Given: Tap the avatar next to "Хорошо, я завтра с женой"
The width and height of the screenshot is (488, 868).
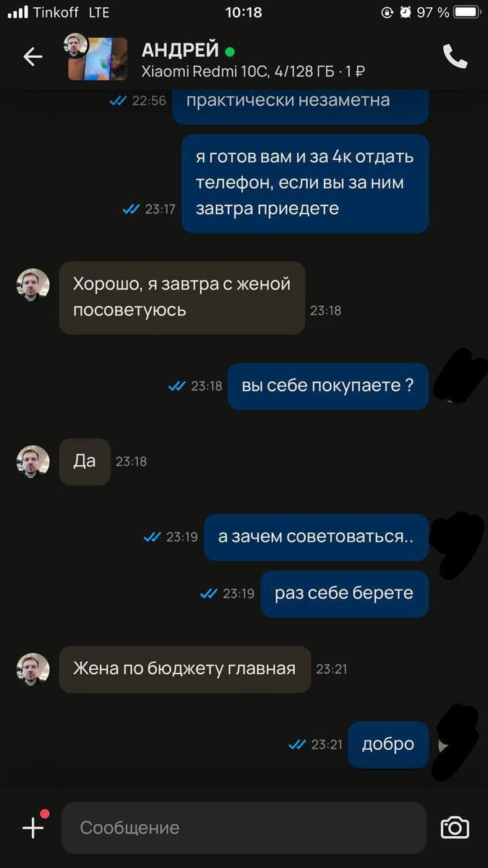Looking at the screenshot, I should 33,286.
